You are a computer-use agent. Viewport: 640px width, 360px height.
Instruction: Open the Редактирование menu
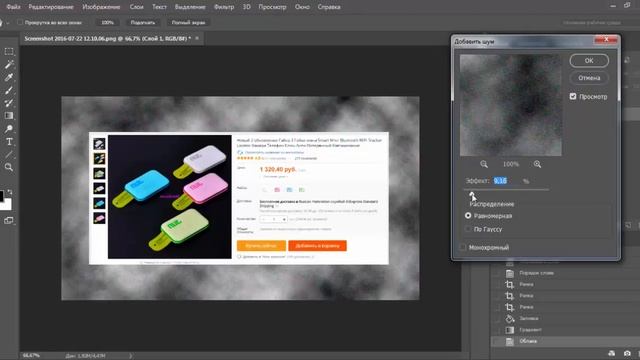click(x=51, y=7)
